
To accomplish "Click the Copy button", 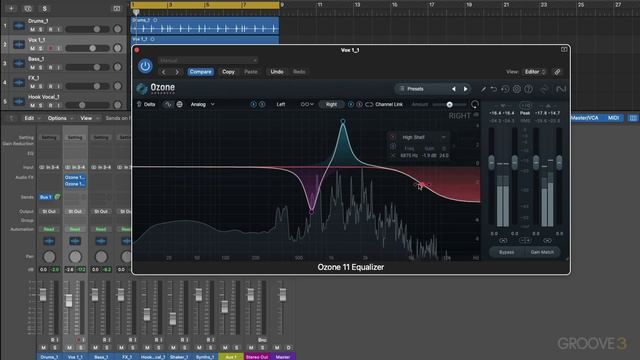I will tap(228, 72).
